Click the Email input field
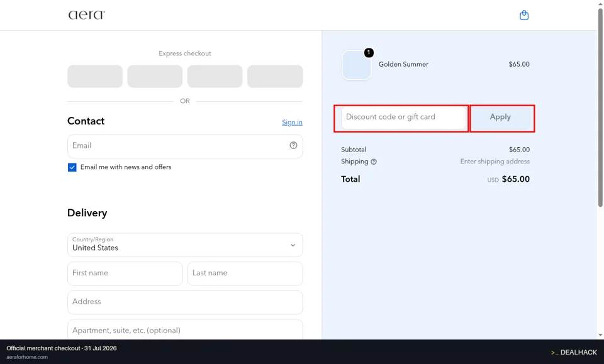 (185, 146)
